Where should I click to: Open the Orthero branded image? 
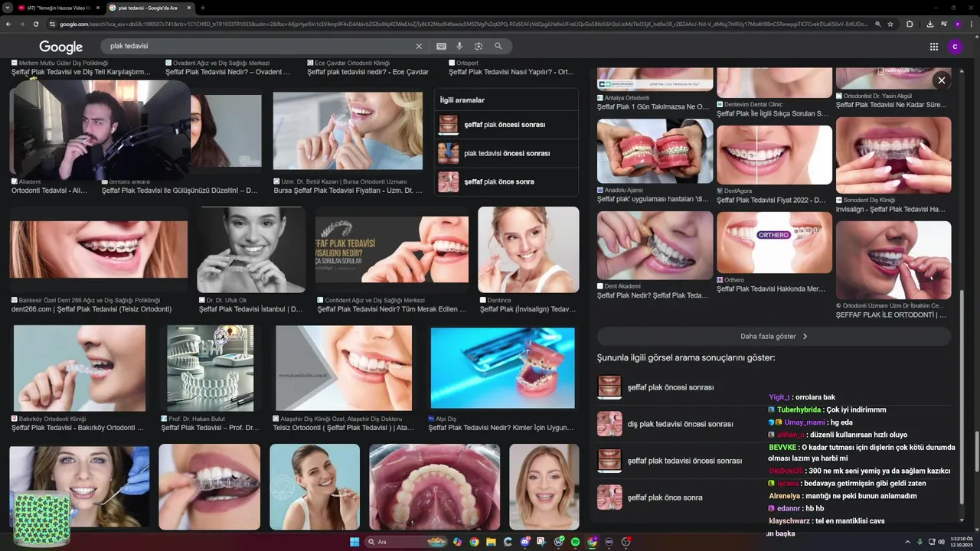coord(774,243)
